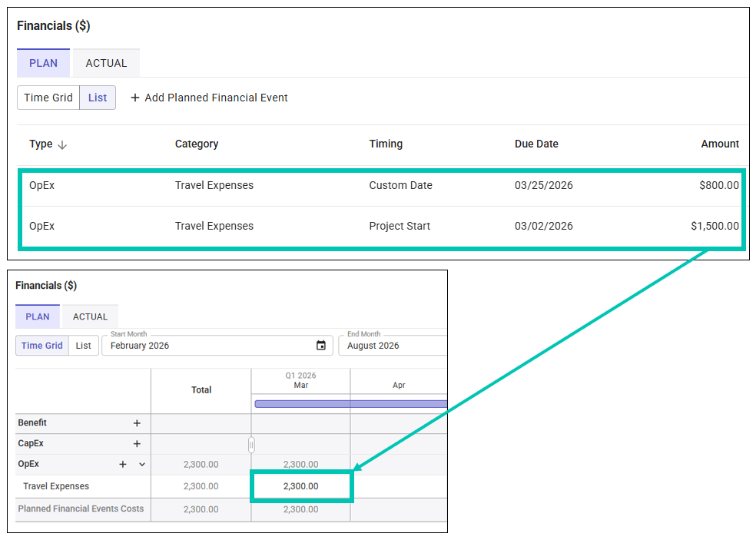Click the plus icon beside OpEx row

(123, 465)
